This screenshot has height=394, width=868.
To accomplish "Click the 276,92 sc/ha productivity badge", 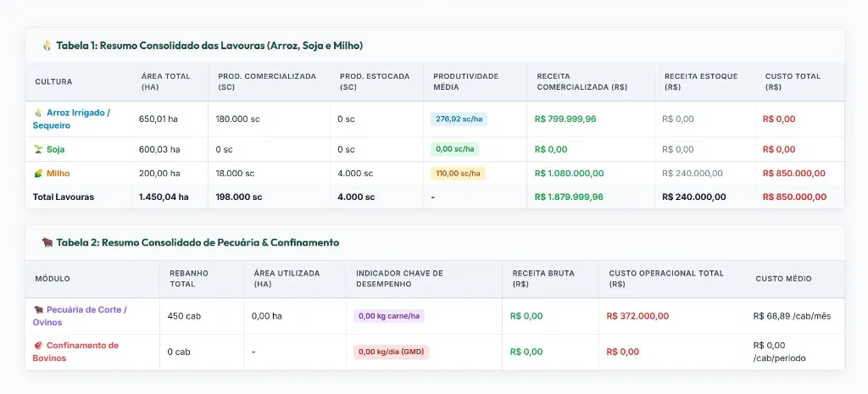I will [459, 119].
